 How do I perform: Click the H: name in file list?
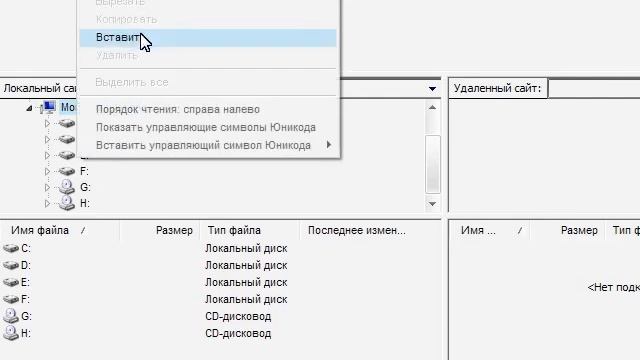point(26,333)
